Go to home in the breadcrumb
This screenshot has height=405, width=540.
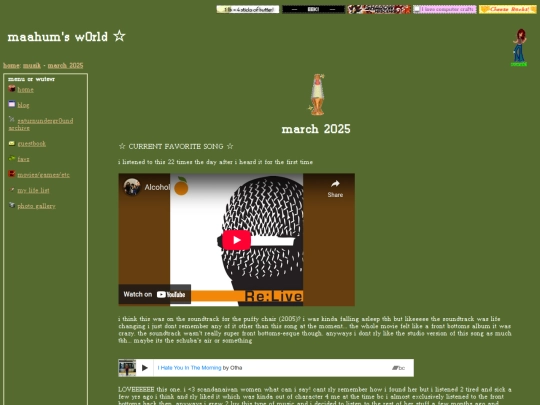[x=11, y=65]
